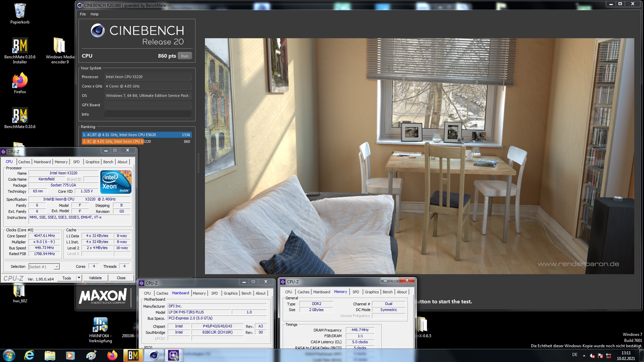
Task: Select Graphics tab in CPU-Z Mainboard window
Action: pos(231,293)
